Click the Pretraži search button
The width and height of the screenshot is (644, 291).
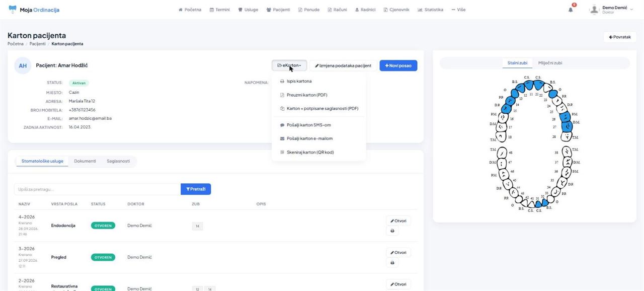[x=196, y=189]
